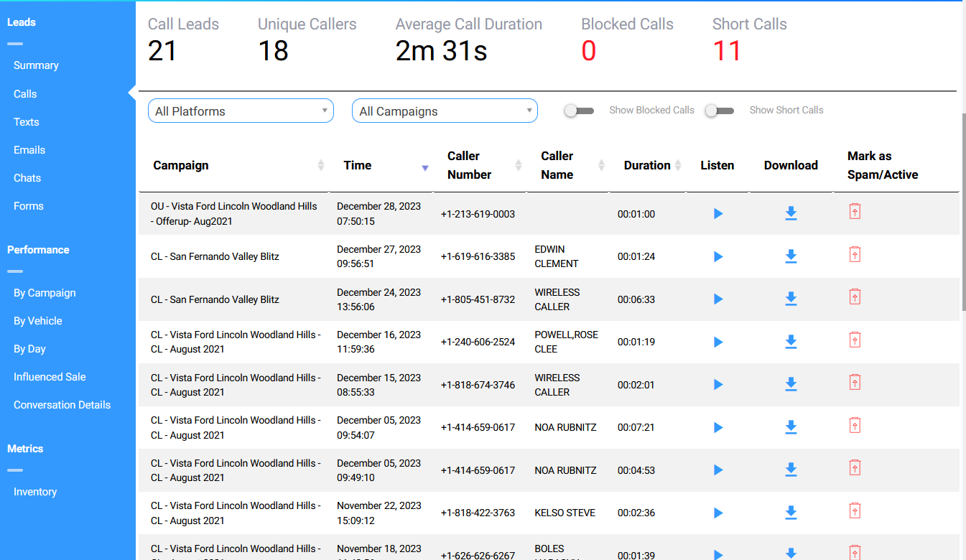966x560 pixels.
Task: Download the December 15 call recording
Action: (791, 384)
